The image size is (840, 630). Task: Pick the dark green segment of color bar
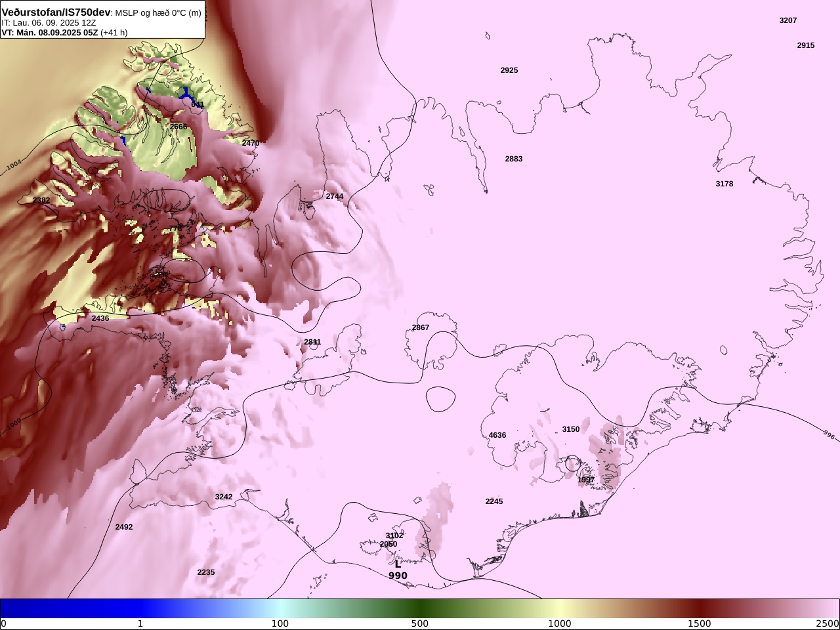pos(420,608)
